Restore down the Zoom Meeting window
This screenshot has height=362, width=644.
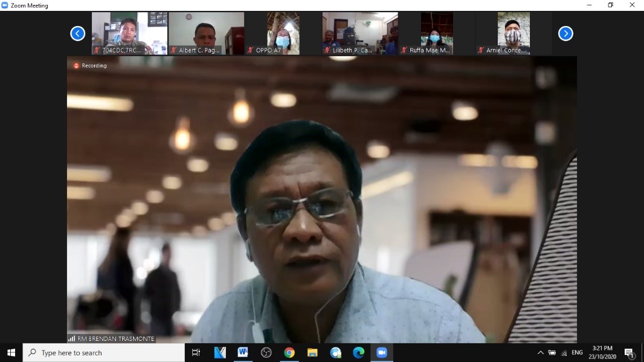pos(611,5)
